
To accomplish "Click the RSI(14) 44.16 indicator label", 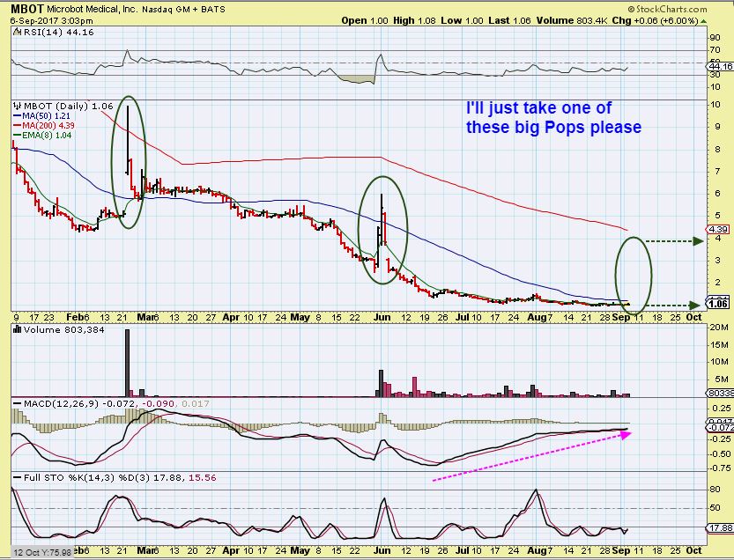I will (x=57, y=33).
